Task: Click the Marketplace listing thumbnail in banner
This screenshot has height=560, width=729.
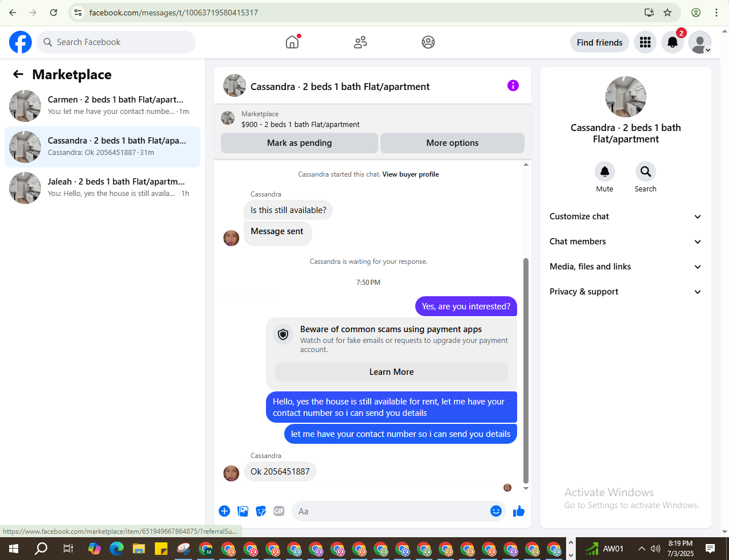Action: click(x=228, y=118)
